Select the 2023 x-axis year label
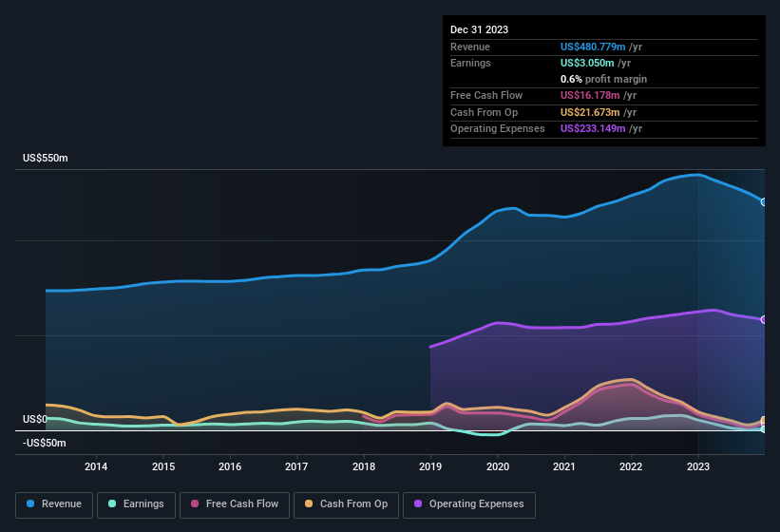 [698, 466]
